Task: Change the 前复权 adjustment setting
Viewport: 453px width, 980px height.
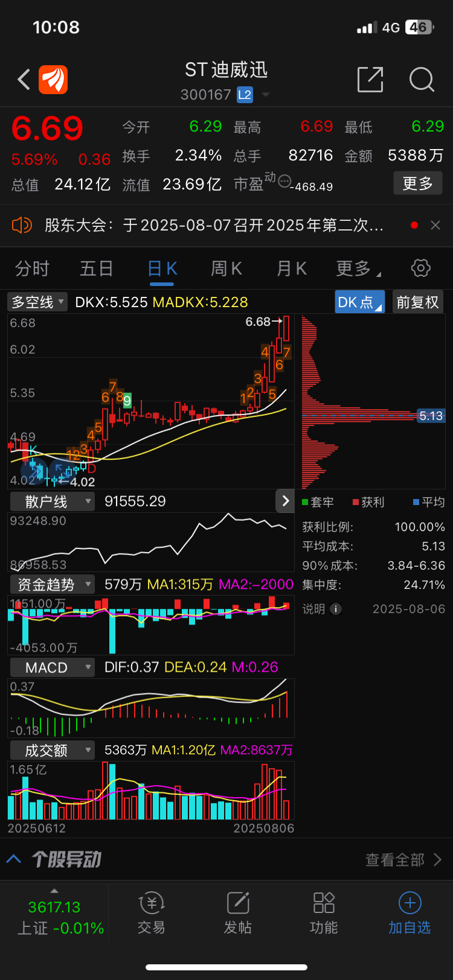Action: [418, 302]
